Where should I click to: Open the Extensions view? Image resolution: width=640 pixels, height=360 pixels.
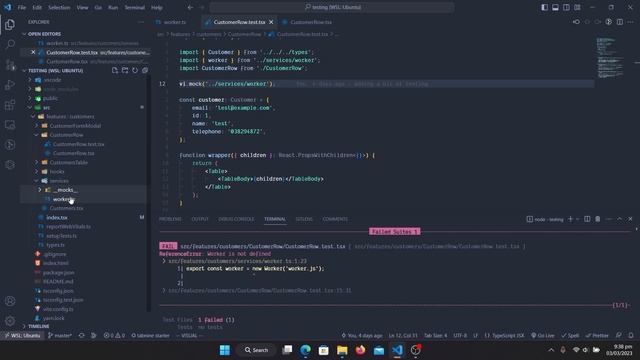pos(10,104)
